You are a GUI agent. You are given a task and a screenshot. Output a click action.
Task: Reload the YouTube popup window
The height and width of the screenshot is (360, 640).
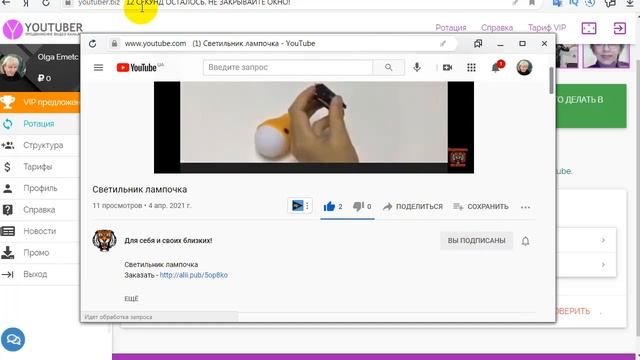tap(93, 44)
